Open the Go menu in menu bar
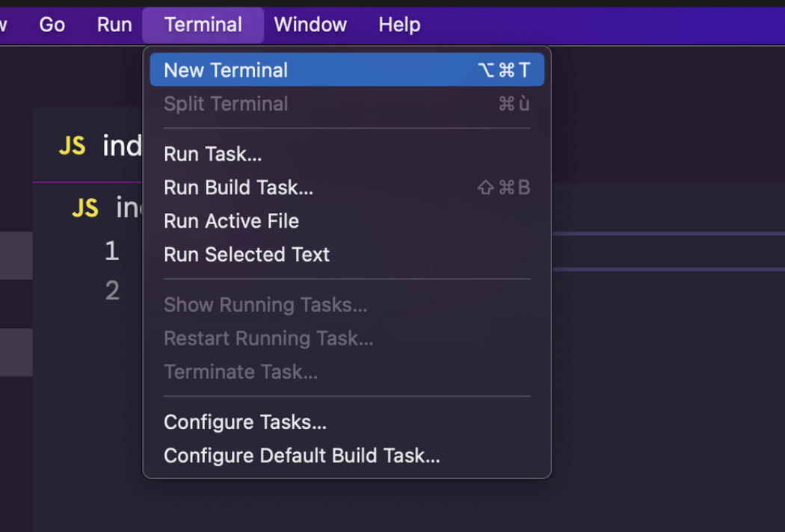The width and height of the screenshot is (785, 532). [52, 25]
